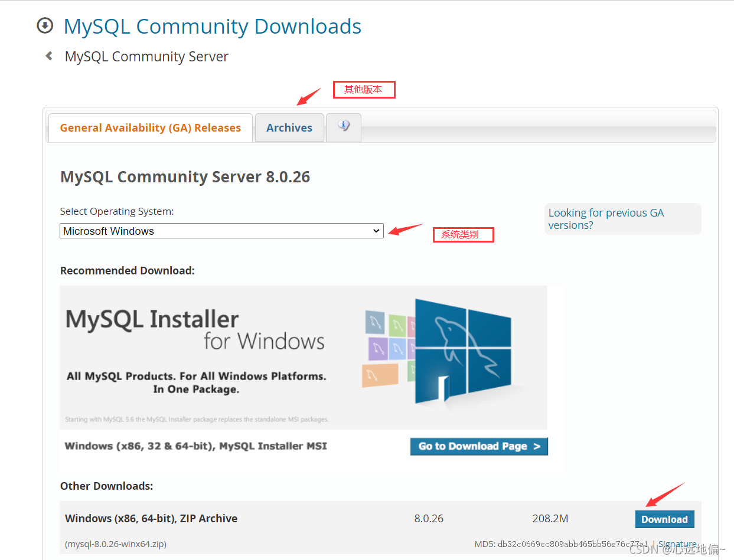734x560 pixels.
Task: Open the information icon tab
Action: click(x=344, y=127)
